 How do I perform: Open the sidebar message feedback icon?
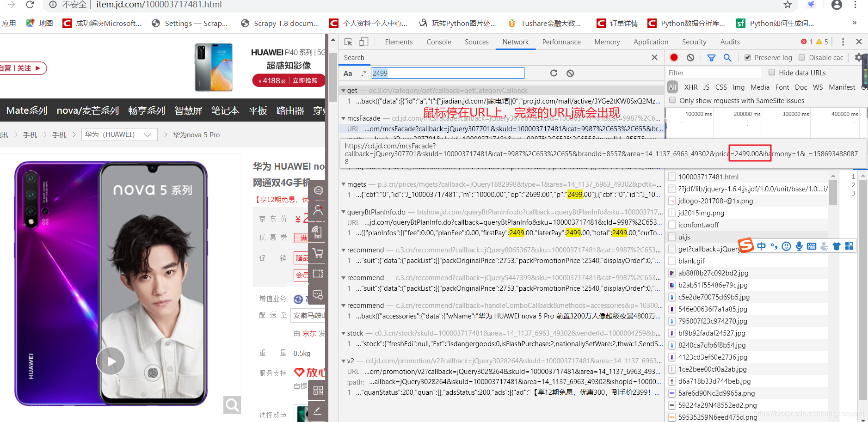[318, 294]
